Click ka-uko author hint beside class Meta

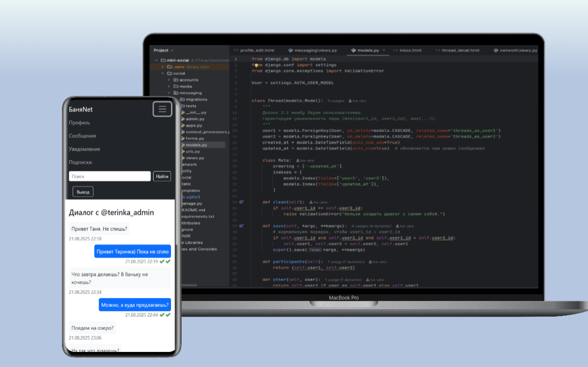pos(305,160)
